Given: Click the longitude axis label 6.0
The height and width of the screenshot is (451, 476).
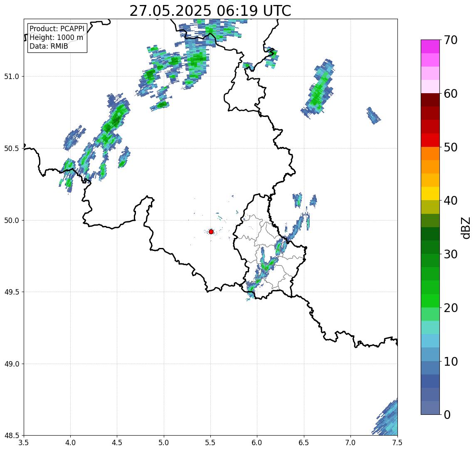Looking at the screenshot, I should tap(257, 443).
